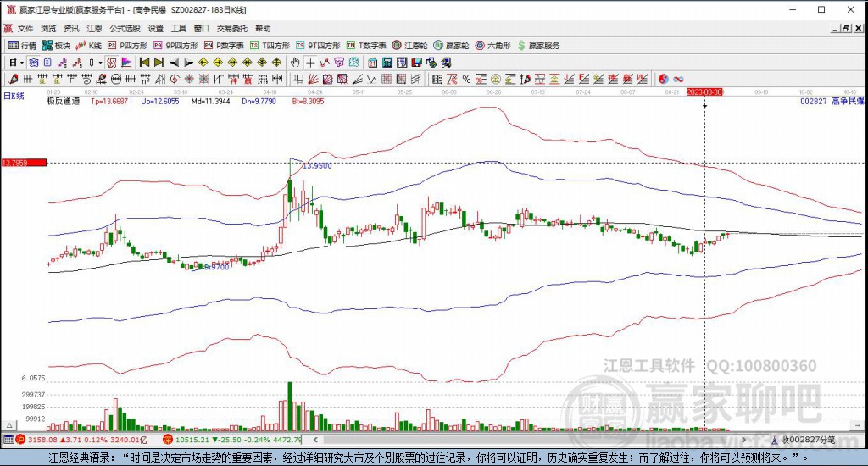Click the 002827 高争民爆 stock label
The height and width of the screenshot is (466, 868).
[x=832, y=102]
